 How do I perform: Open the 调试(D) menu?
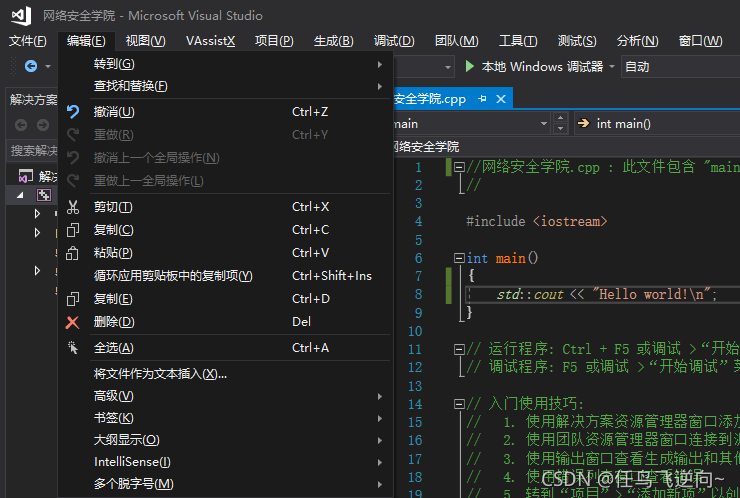394,41
